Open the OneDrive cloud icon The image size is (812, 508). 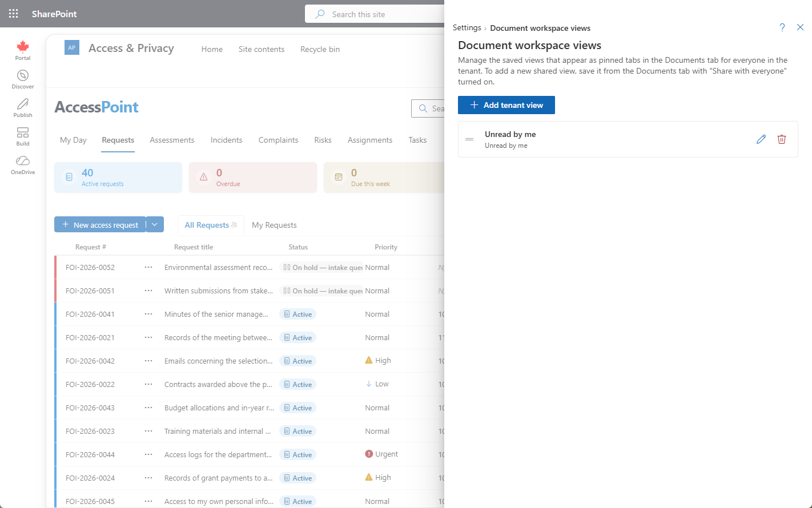pyautogui.click(x=23, y=161)
